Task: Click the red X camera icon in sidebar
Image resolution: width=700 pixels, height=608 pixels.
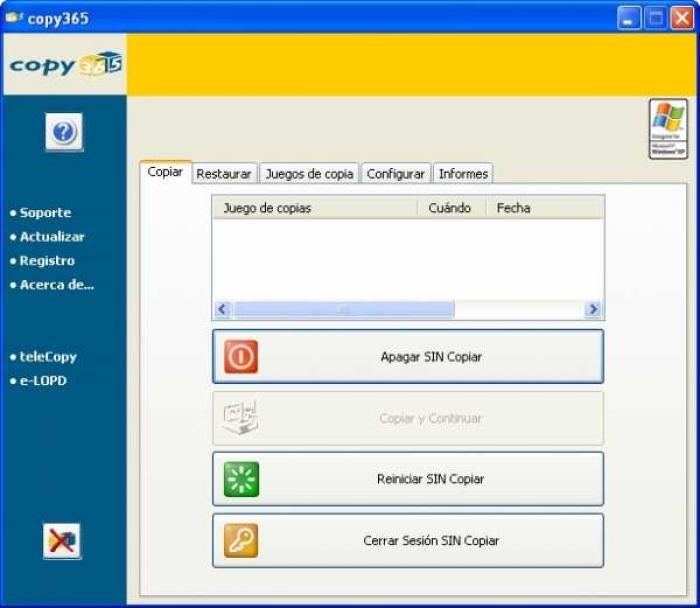Action: [62, 541]
